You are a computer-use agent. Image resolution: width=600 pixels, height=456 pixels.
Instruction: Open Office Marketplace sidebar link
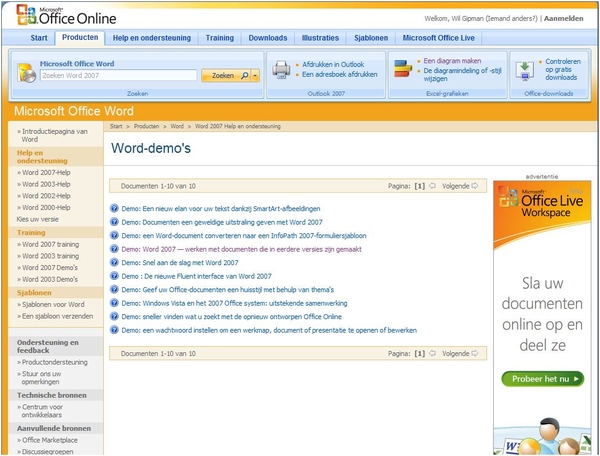tap(49, 440)
